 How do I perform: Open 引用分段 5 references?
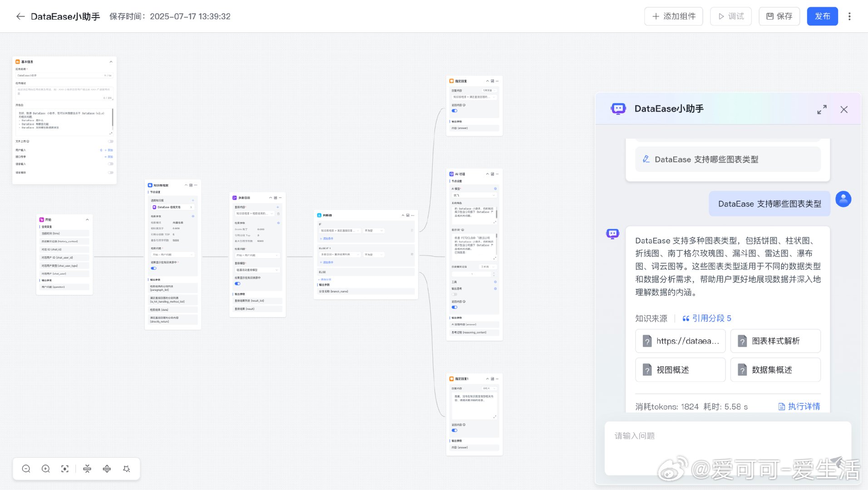707,318
